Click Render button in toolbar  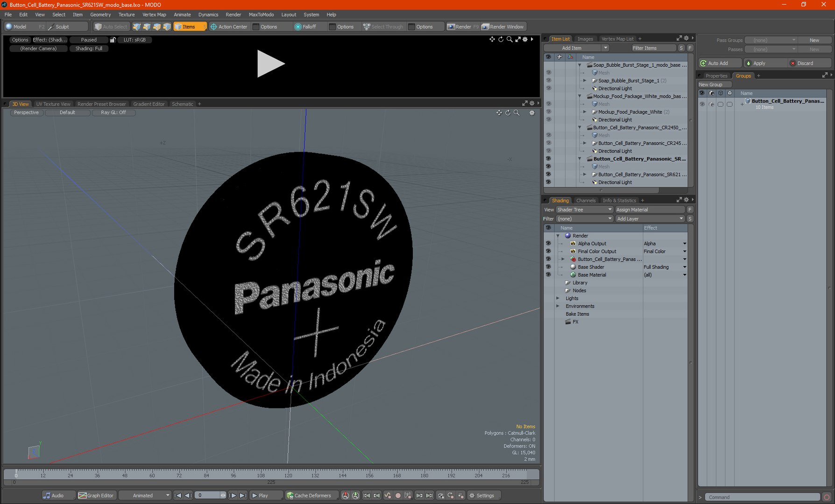tap(463, 27)
